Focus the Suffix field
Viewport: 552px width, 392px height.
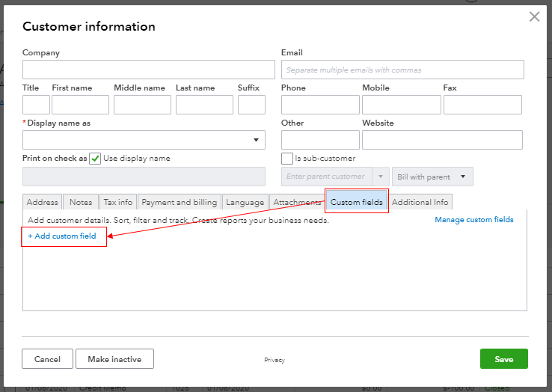[x=251, y=105]
